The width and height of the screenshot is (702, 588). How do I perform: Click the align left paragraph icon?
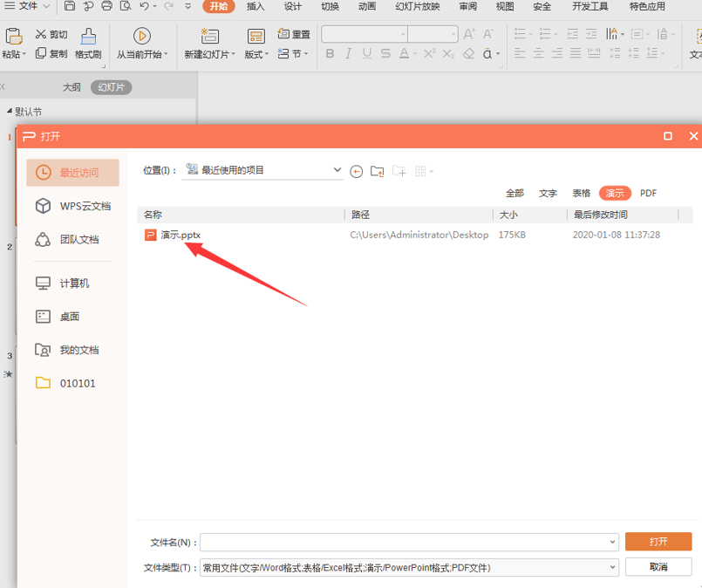[x=520, y=54]
